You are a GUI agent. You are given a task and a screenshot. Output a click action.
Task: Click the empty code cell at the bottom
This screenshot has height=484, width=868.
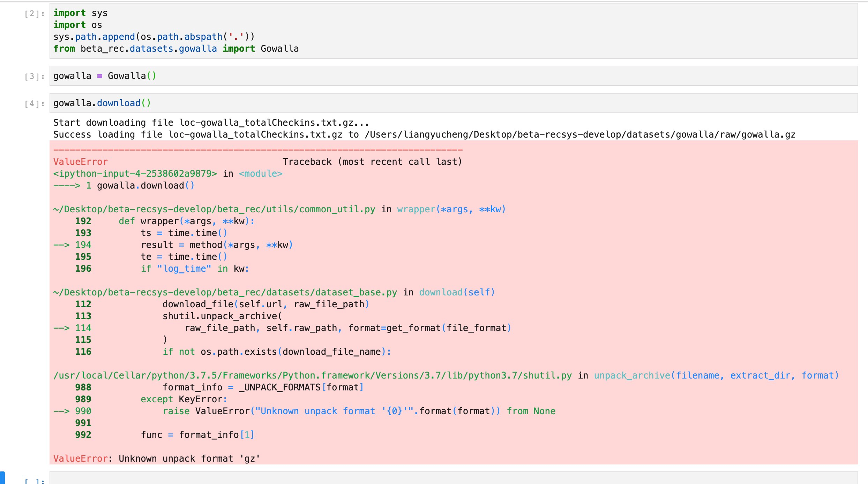pyautogui.click(x=454, y=478)
